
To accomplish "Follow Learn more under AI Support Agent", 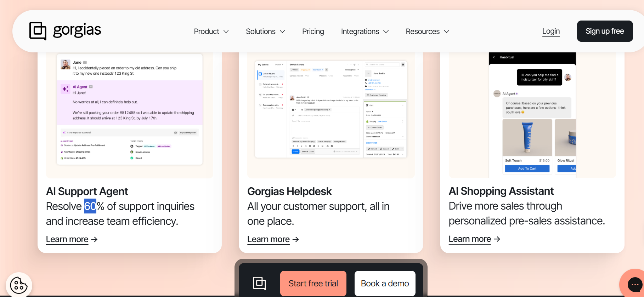I will (x=67, y=239).
